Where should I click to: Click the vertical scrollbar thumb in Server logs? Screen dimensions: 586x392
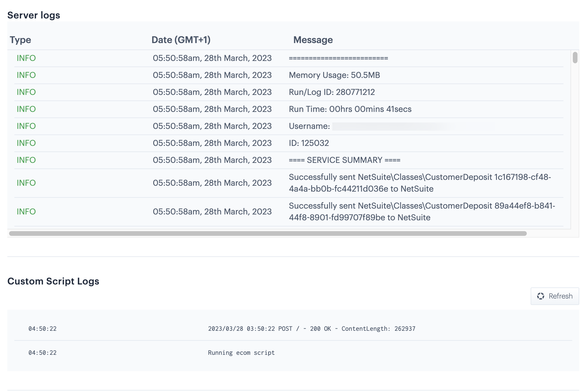pos(575,57)
